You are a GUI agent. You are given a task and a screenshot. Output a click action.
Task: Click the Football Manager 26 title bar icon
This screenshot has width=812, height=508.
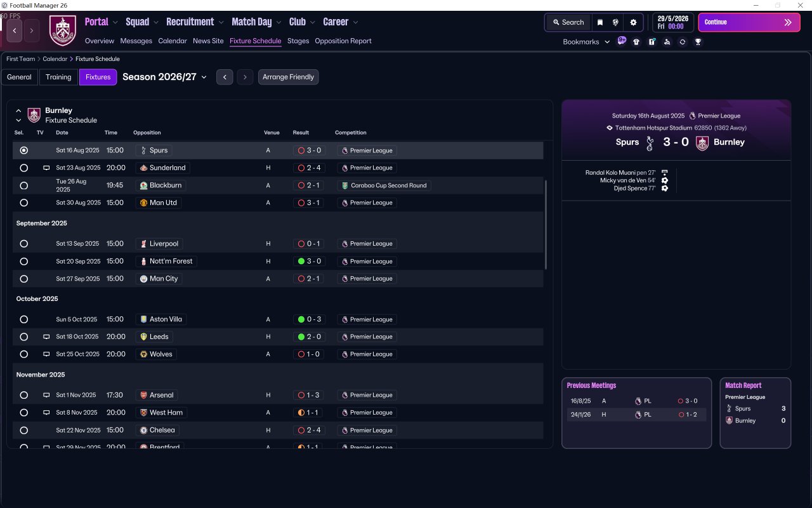tap(4, 5)
